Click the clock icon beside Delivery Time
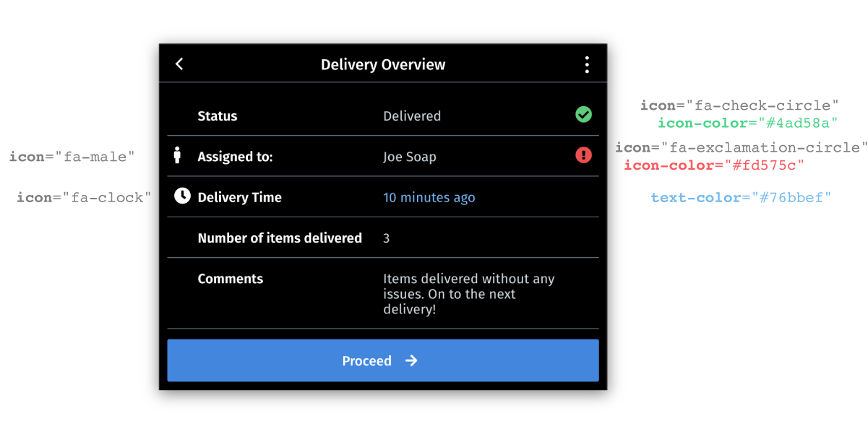 click(x=182, y=196)
